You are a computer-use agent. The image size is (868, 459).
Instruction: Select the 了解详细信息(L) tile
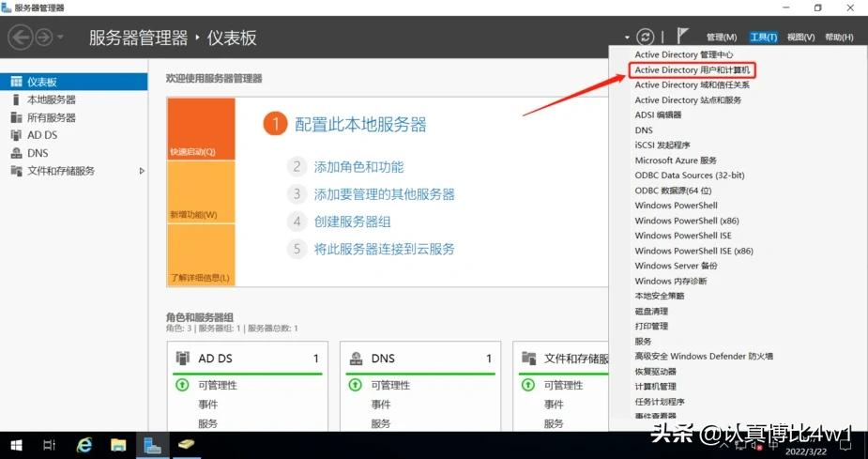click(201, 254)
